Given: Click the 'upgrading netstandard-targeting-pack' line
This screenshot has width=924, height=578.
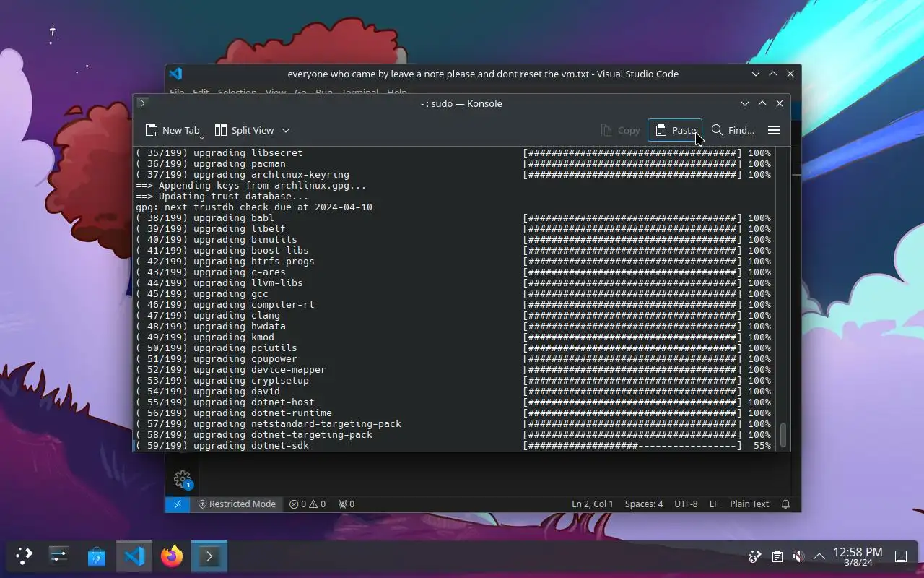Looking at the screenshot, I should pyautogui.click(x=269, y=424).
